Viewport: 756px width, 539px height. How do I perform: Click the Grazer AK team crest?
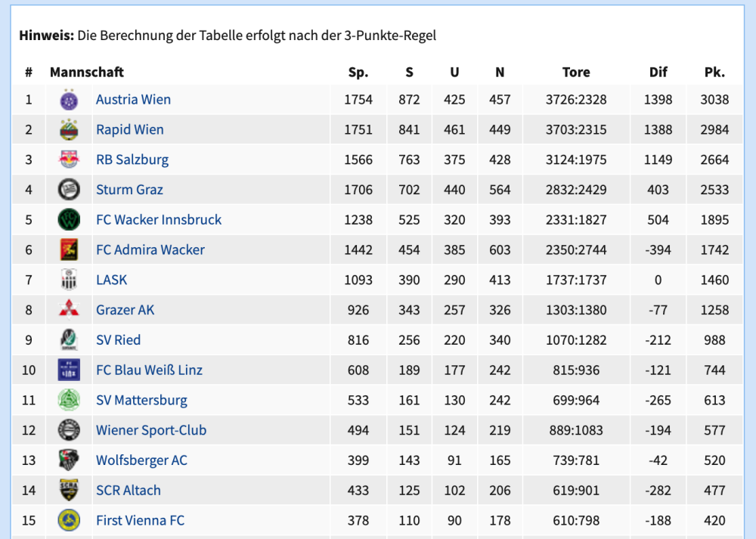point(69,310)
